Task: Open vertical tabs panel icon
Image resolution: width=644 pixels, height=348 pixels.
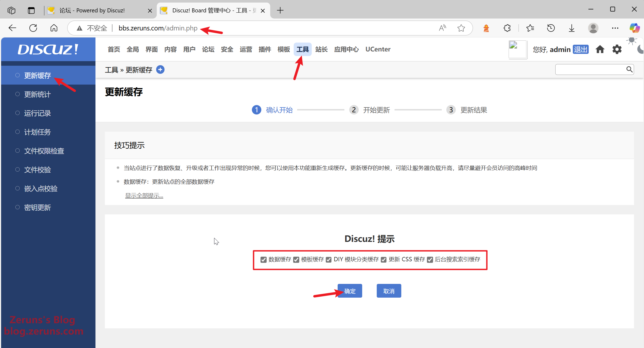Action: [31, 11]
